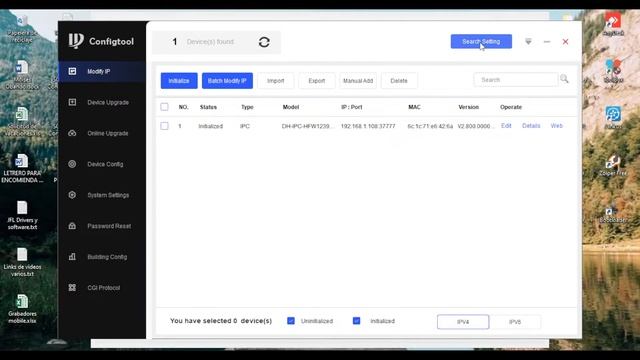This screenshot has width=640, height=360.
Task: Click the System Settings gear icon
Action: click(72, 195)
